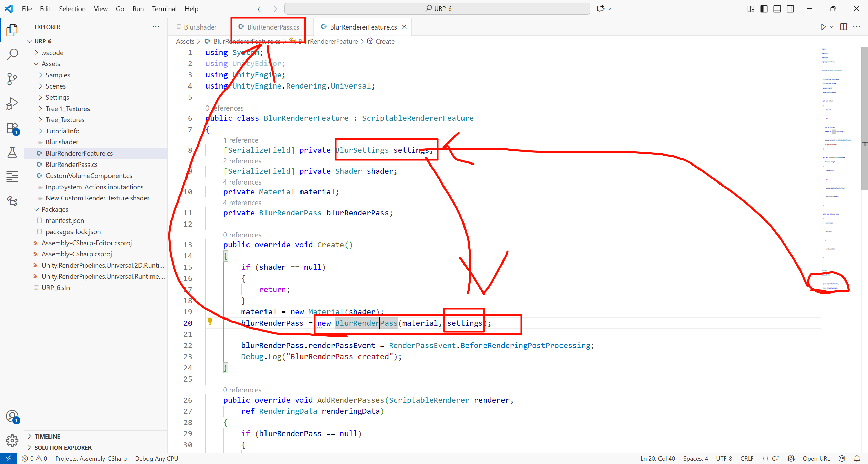The height and width of the screenshot is (464, 868).
Task: Open the Extensions view icon
Action: click(x=12, y=128)
